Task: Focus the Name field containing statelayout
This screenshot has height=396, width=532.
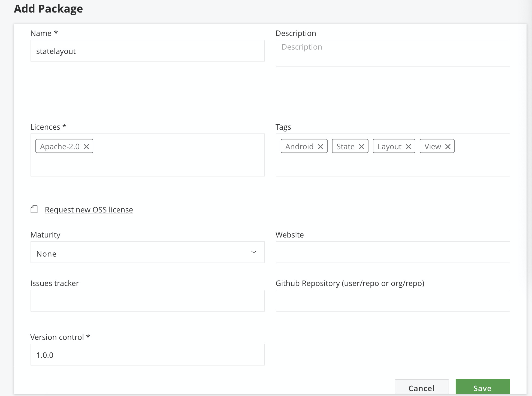Action: [x=147, y=51]
